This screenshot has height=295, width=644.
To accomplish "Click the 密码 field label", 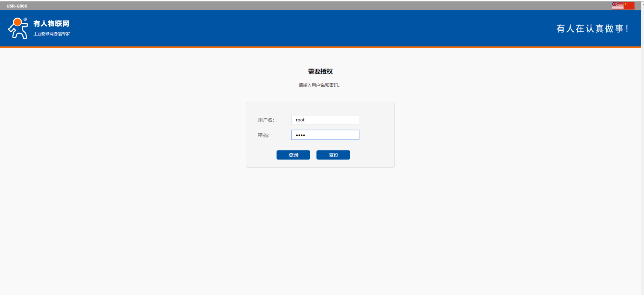I will (x=264, y=135).
